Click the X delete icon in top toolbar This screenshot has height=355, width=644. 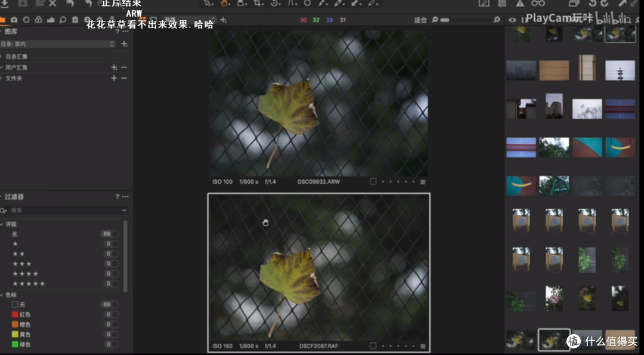pyautogui.click(x=52, y=4)
